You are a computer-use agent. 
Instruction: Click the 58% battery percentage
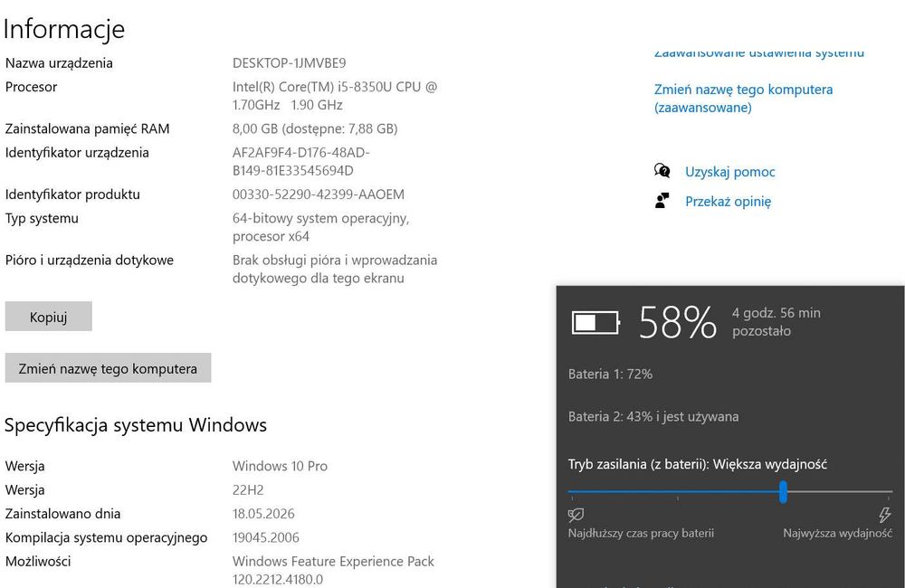[x=678, y=323]
